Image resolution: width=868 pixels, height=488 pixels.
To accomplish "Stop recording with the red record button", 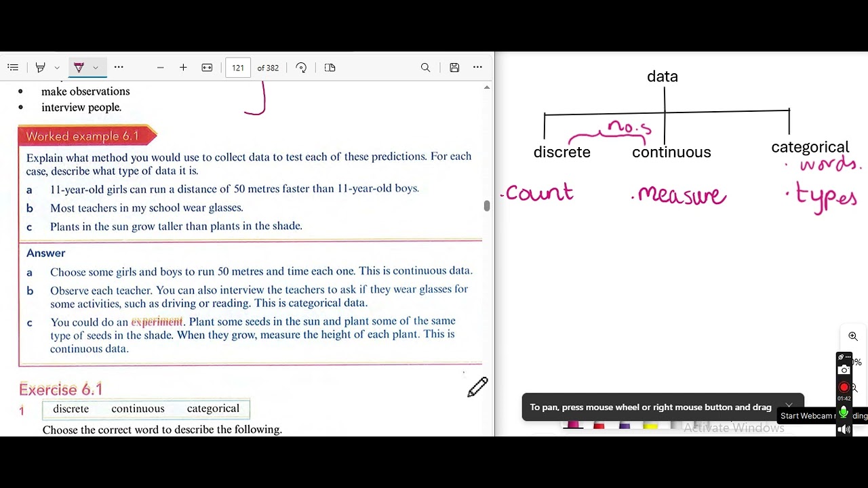I will point(844,387).
